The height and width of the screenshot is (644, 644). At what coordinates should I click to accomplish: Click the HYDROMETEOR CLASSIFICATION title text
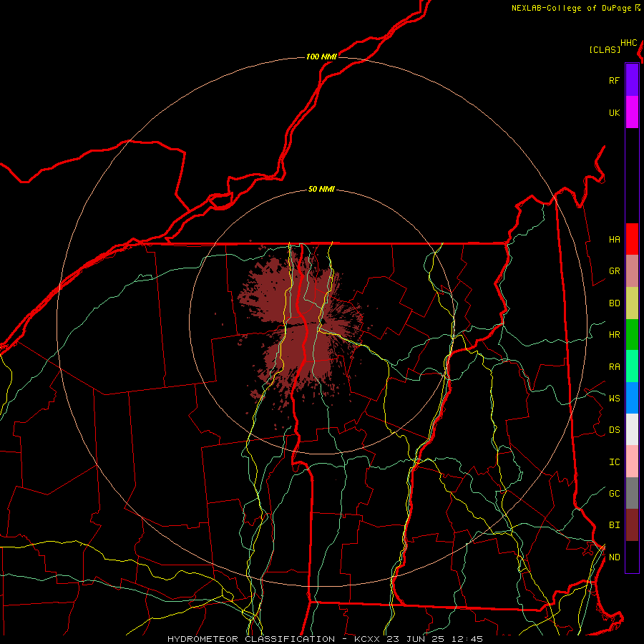click(x=251, y=639)
